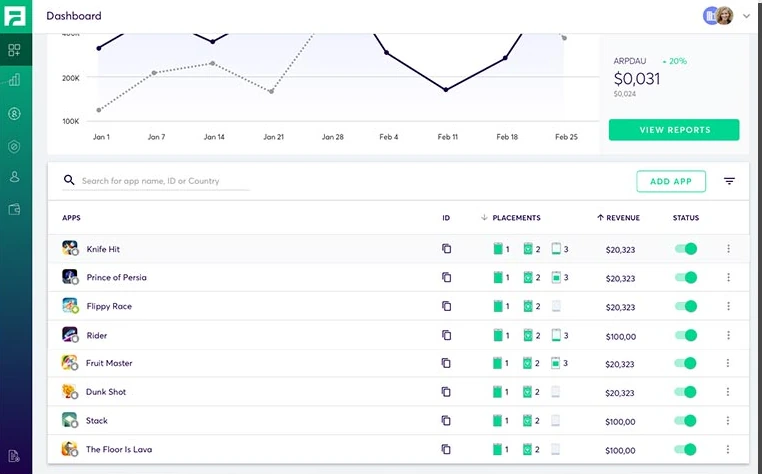Toggle status switch for The Floor Is Lava
The width and height of the screenshot is (762, 474).
(x=685, y=449)
